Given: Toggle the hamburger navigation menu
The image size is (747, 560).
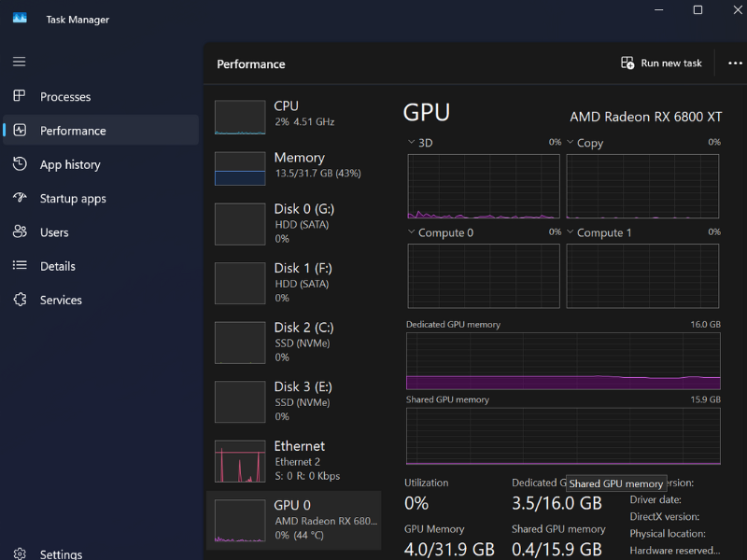Looking at the screenshot, I should (x=19, y=62).
